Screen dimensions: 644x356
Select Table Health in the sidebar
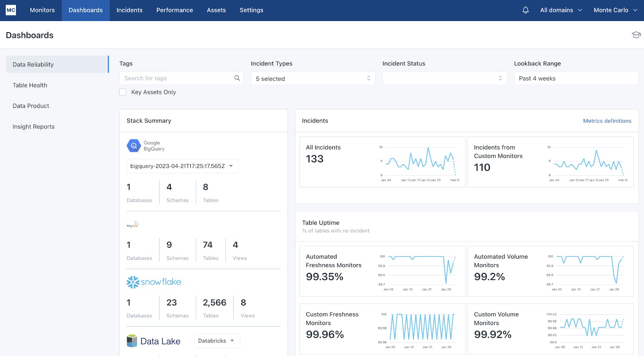(x=30, y=85)
